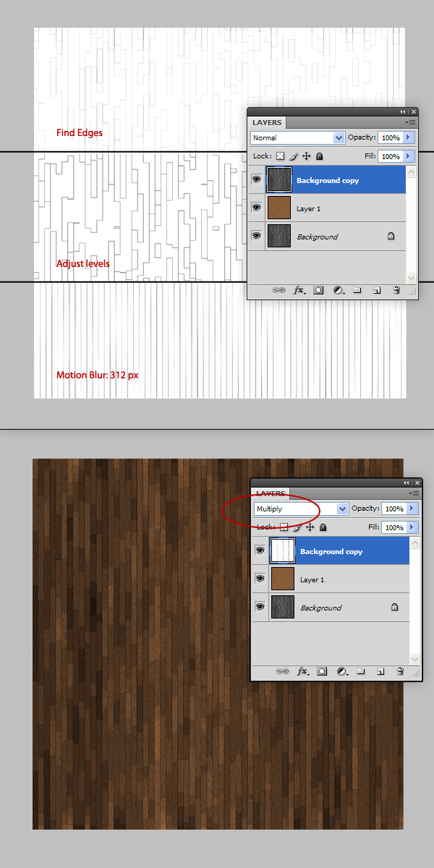The width and height of the screenshot is (434, 868).
Task: Click the LAYERS tab in the upper panel
Action: tap(267, 123)
